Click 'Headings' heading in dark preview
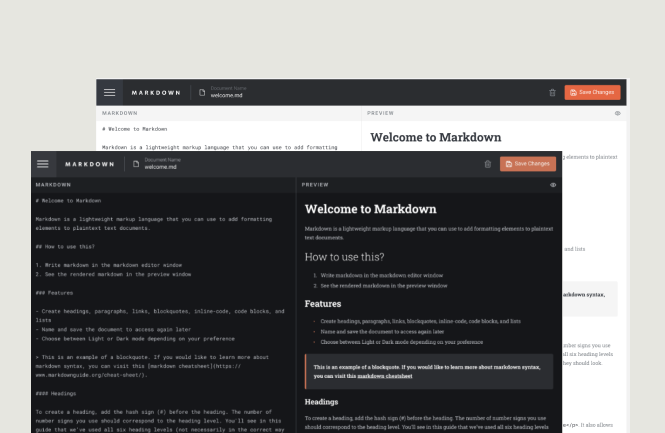Screen dimensions: 665x433 pyautogui.click(x=321, y=402)
